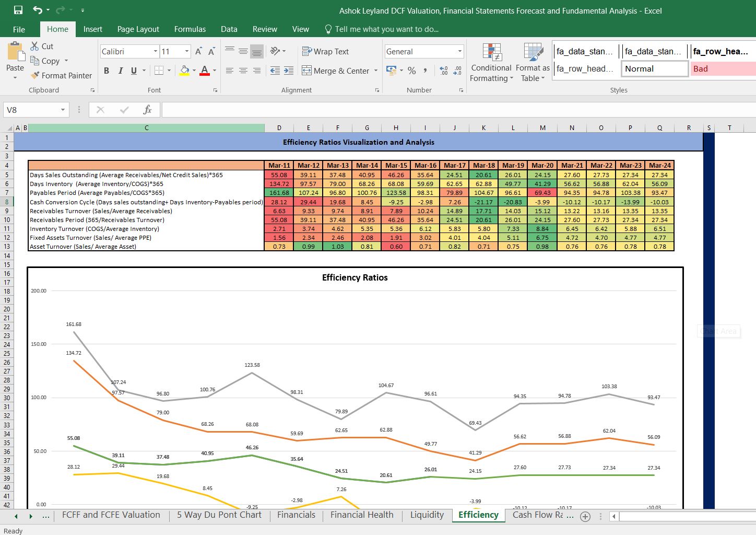Select the Format Painter tool

[x=61, y=75]
